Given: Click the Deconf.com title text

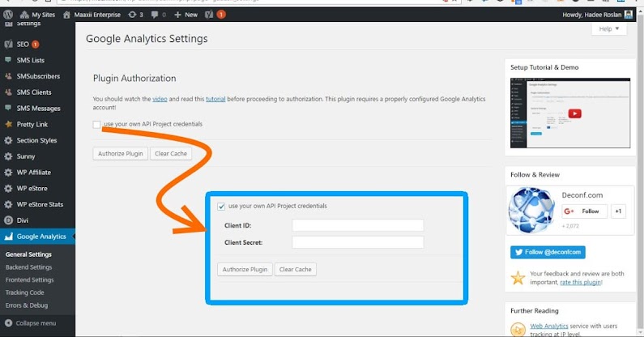Looking at the screenshot, I should (x=582, y=195).
